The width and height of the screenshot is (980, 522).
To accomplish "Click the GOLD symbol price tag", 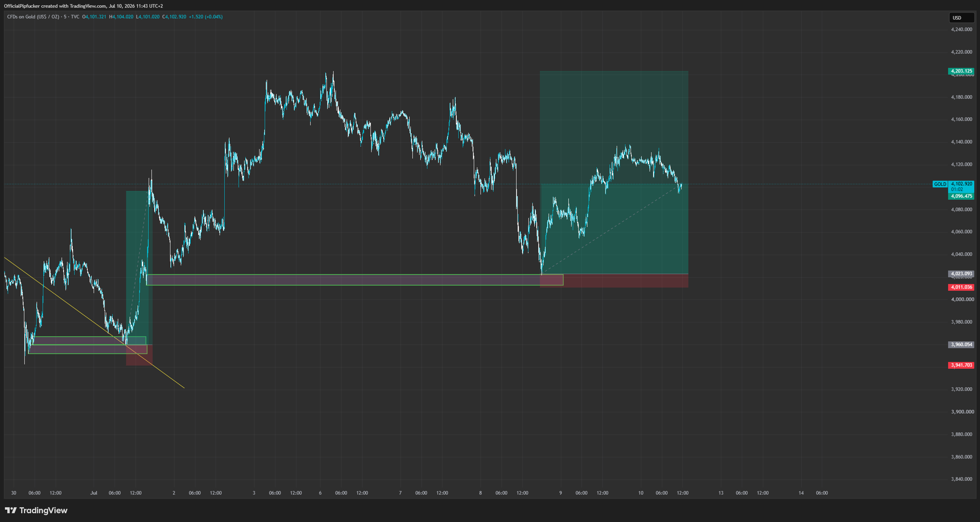I will 940,184.
